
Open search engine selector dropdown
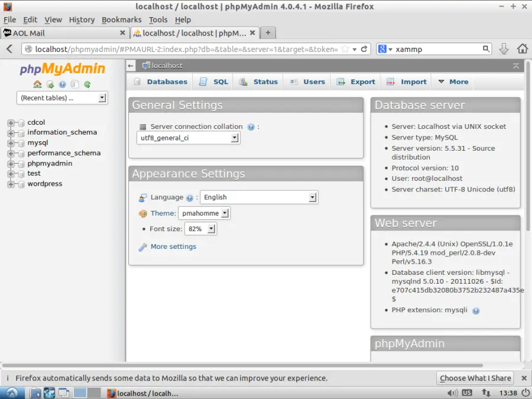[385, 49]
